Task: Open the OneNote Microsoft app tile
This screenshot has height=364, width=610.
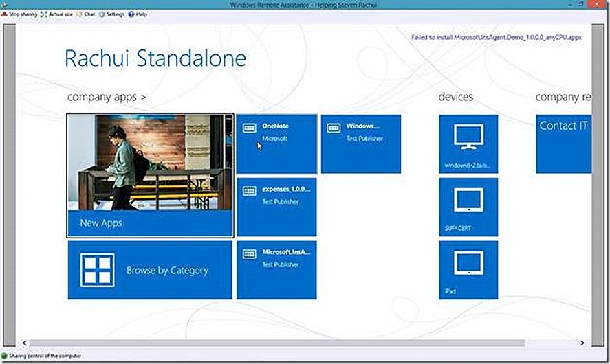Action: 276,144
